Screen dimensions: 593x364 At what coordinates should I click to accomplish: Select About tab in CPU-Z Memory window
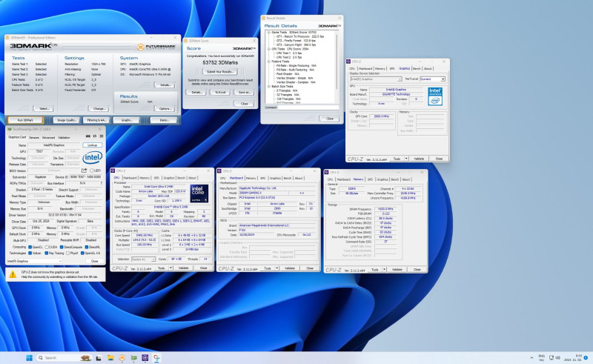[405, 179]
